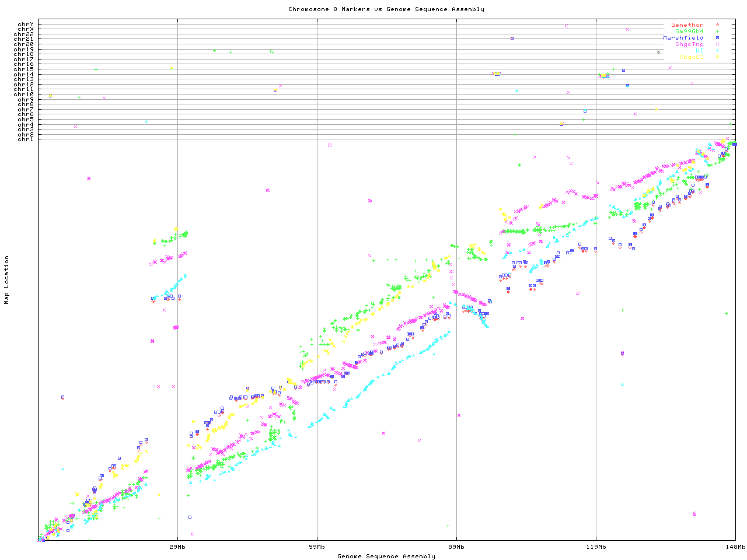Click the yellow ShgcG3 star legend symbol
The width and height of the screenshot is (747, 560).
[717, 57]
